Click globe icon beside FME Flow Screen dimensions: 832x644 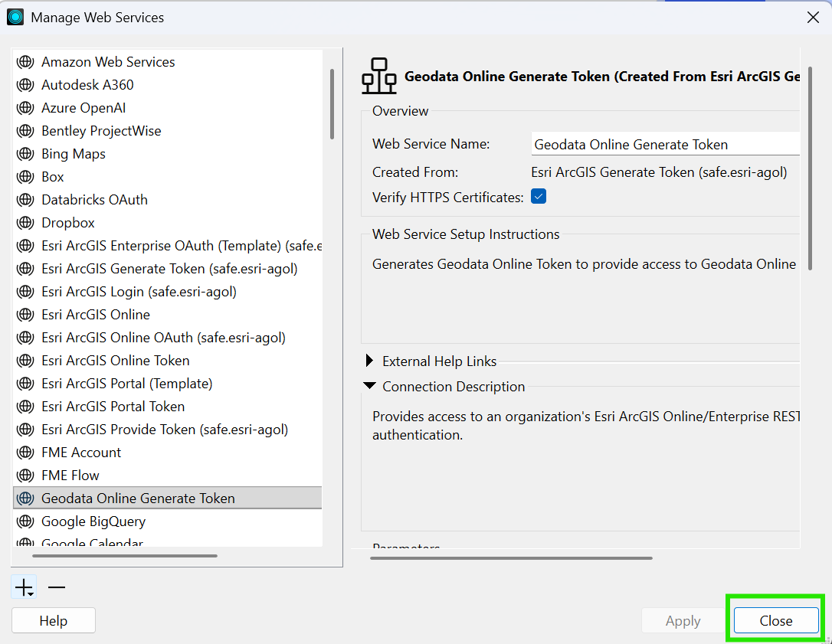[x=25, y=476]
